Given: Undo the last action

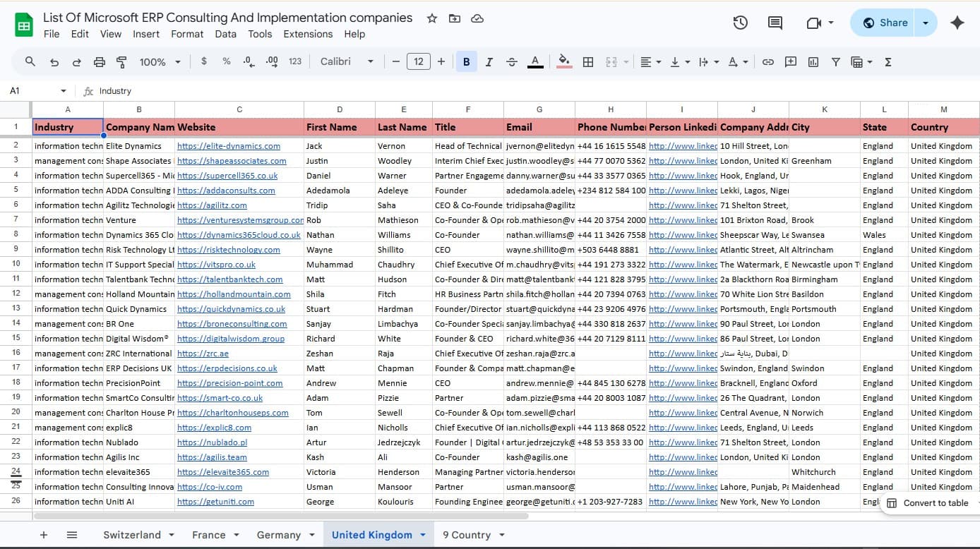Looking at the screenshot, I should pos(54,62).
